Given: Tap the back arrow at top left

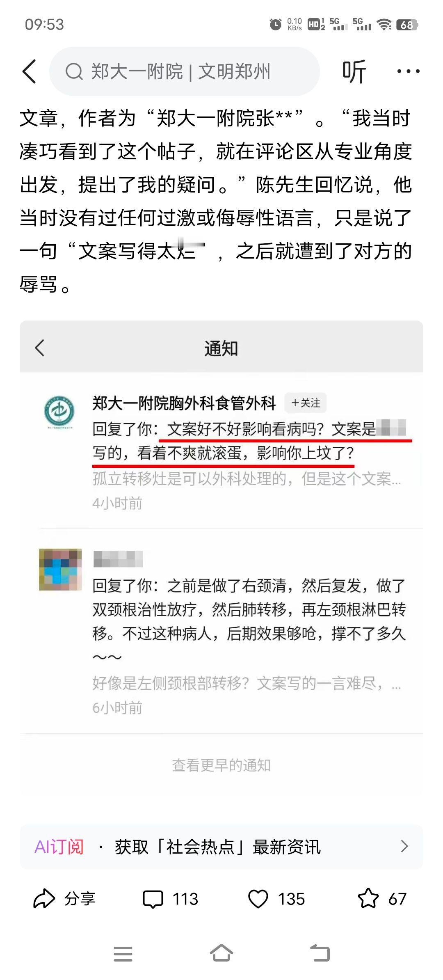Looking at the screenshot, I should (x=29, y=71).
